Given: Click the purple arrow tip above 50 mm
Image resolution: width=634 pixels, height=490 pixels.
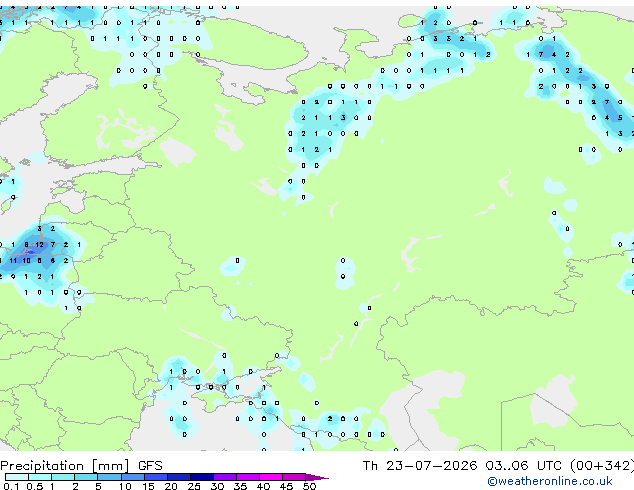Looking at the screenshot, I should pos(317,477).
